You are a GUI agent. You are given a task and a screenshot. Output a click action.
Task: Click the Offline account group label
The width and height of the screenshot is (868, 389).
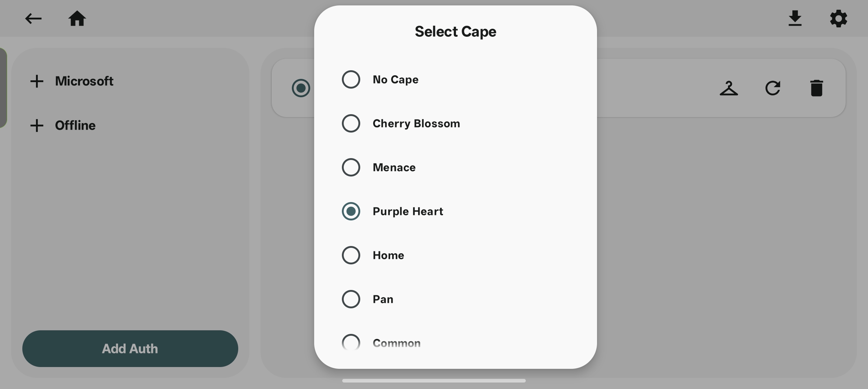point(75,125)
